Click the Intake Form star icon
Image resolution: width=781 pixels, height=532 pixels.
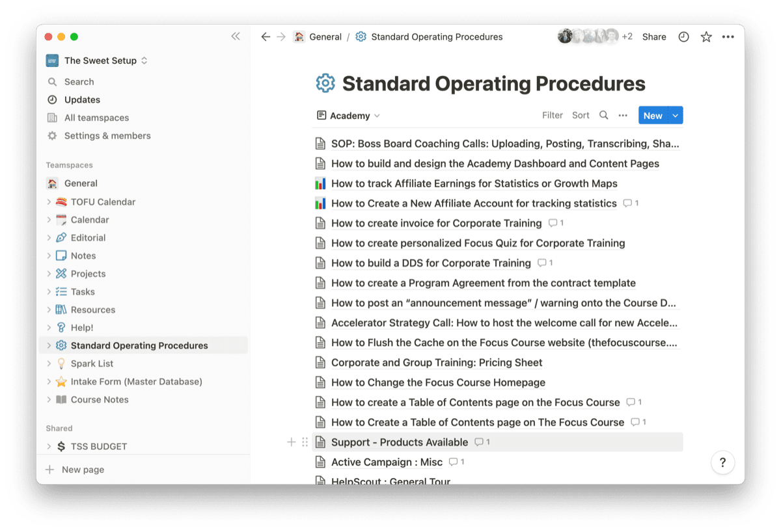(61, 382)
